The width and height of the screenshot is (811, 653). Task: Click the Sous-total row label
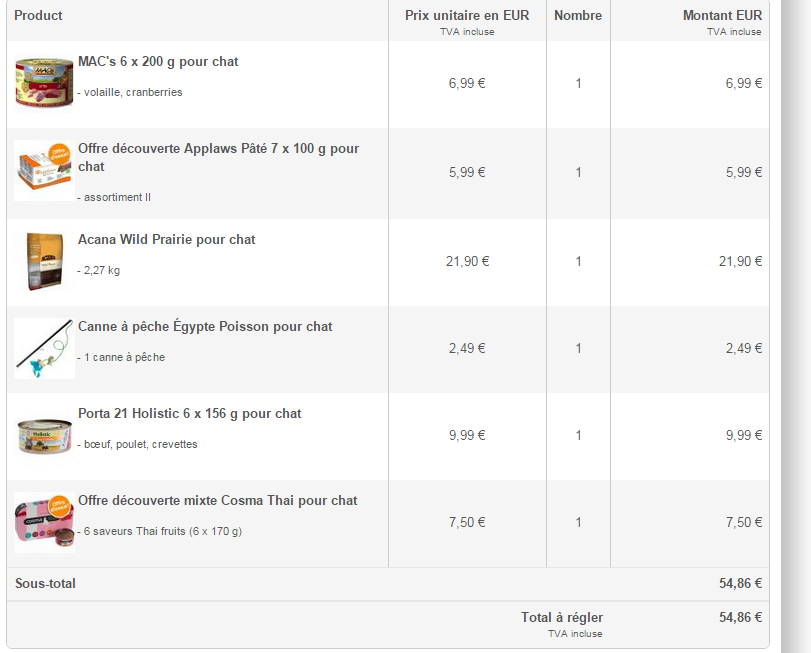pyautogui.click(x=45, y=584)
